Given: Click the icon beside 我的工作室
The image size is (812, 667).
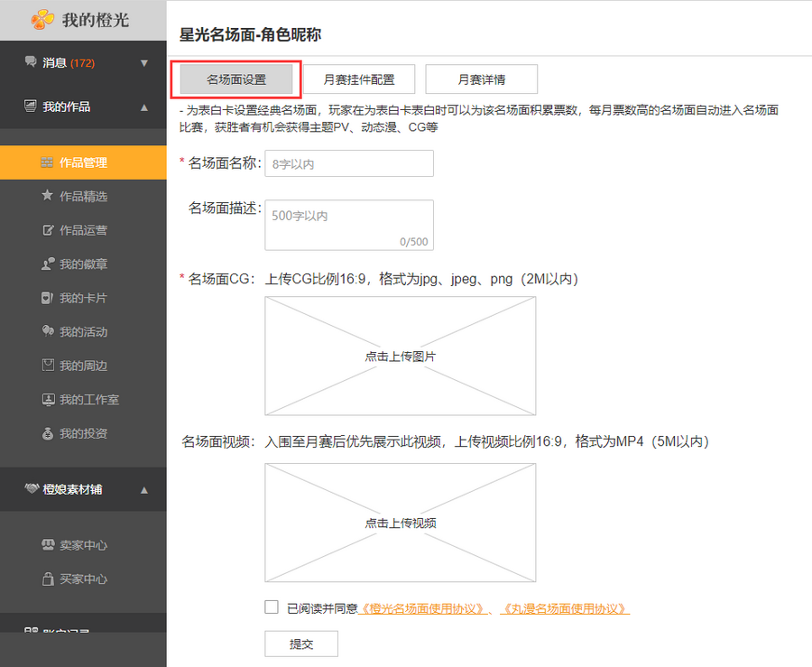Looking at the screenshot, I should pyautogui.click(x=48, y=399).
